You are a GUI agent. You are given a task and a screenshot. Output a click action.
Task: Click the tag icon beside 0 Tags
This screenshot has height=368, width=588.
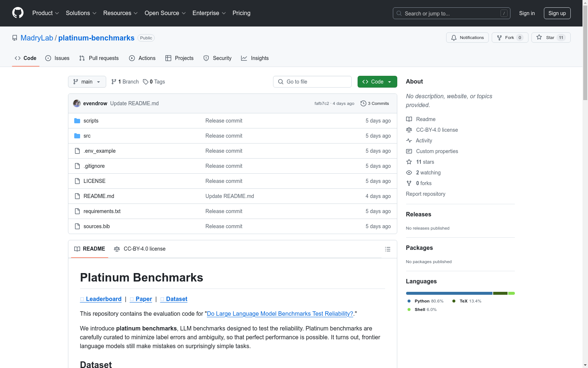pyautogui.click(x=146, y=82)
